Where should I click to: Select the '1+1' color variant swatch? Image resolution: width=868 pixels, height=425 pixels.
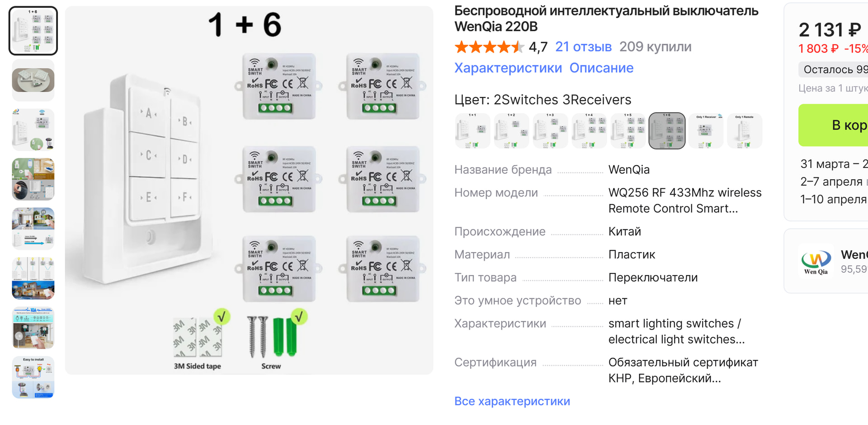(472, 131)
